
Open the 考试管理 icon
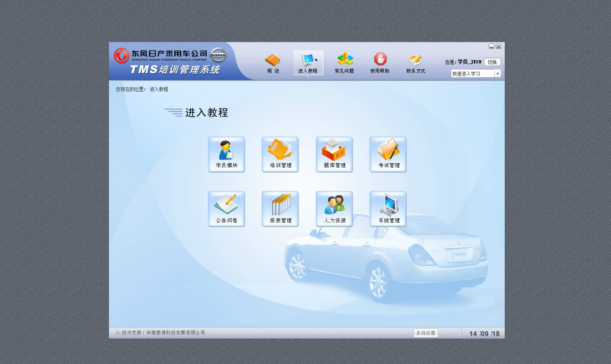(388, 154)
